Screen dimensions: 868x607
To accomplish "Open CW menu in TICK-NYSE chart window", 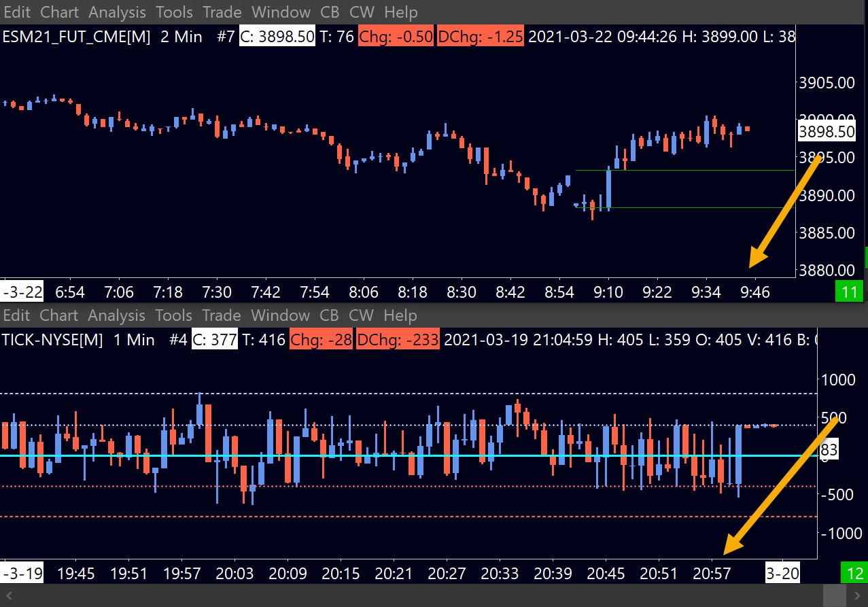I will [362, 315].
